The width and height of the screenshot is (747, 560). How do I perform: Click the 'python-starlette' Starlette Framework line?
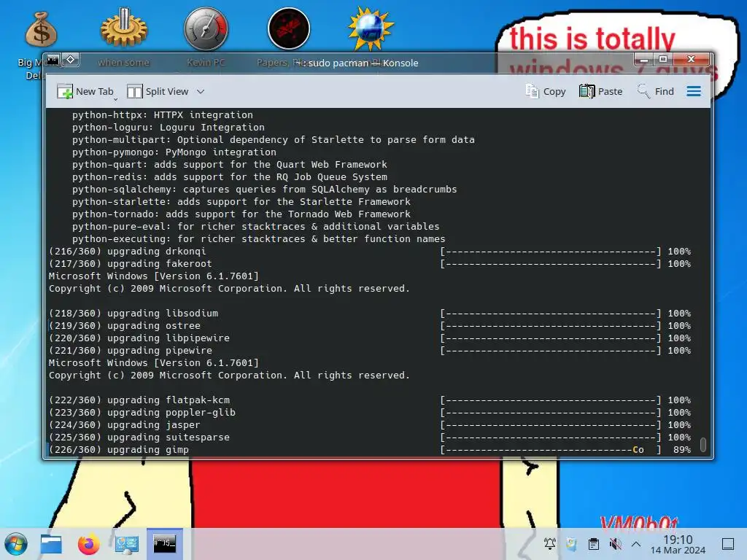241,201
